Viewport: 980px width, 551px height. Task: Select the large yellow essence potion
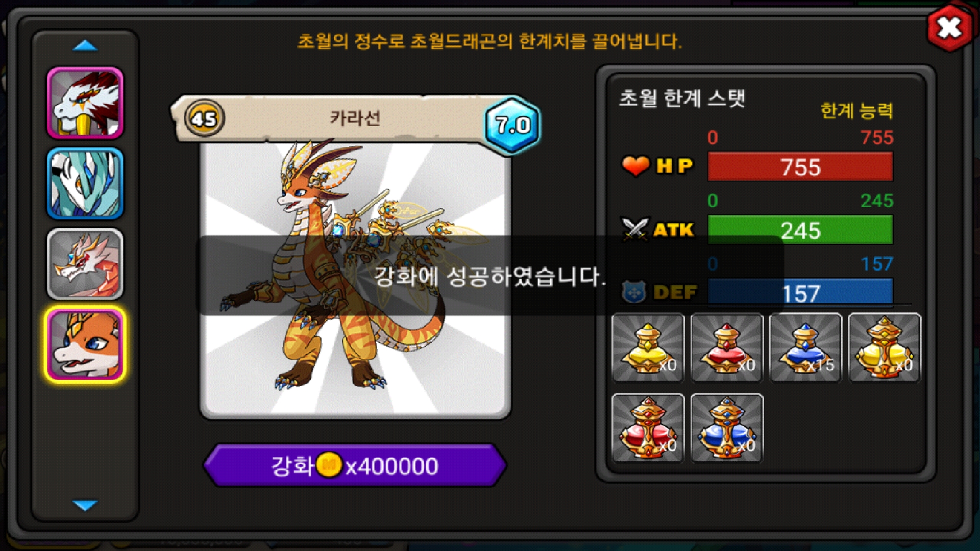click(x=885, y=348)
